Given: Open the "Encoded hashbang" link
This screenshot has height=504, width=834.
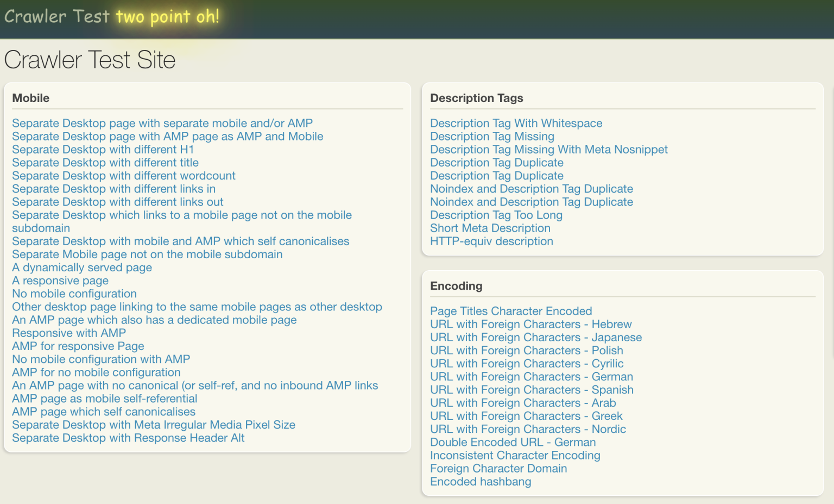Looking at the screenshot, I should 481,481.
